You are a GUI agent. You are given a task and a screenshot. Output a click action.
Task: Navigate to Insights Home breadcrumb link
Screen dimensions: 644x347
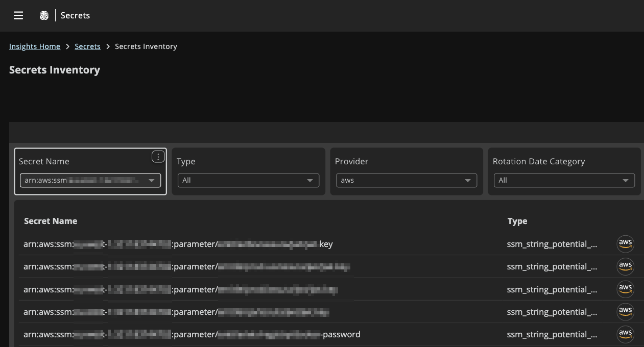point(34,46)
